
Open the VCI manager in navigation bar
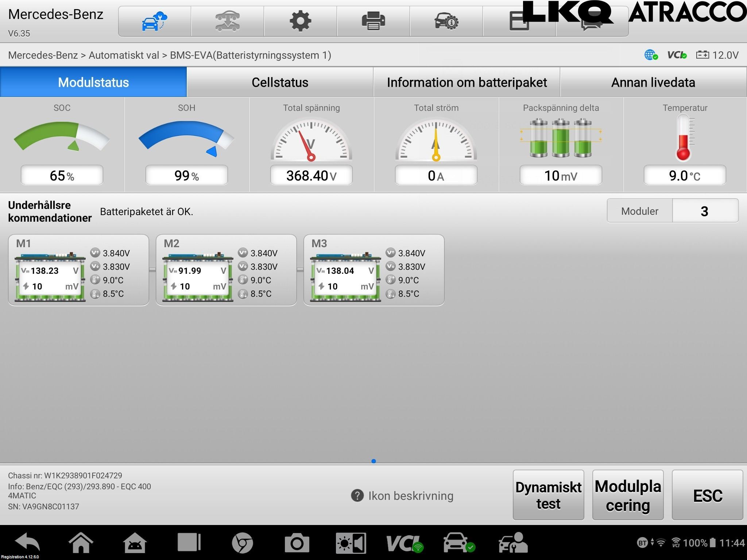click(405, 543)
